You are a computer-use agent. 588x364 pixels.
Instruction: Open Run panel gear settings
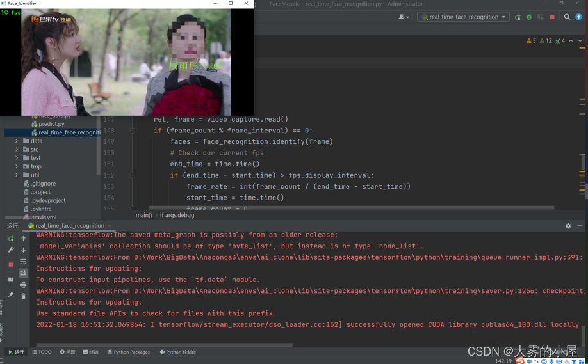pos(568,226)
